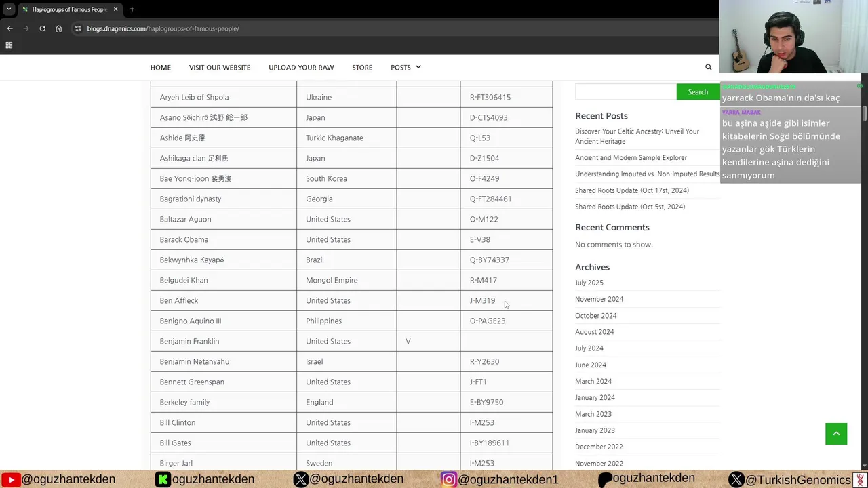Click the Bennett Greenspan name cell
Screen dimensions: 868x488
[x=224, y=382]
